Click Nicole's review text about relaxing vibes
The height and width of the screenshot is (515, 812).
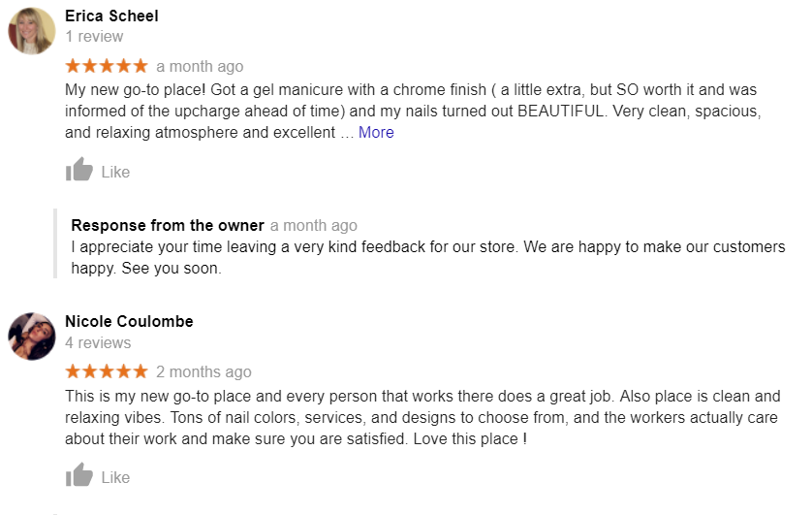(422, 418)
